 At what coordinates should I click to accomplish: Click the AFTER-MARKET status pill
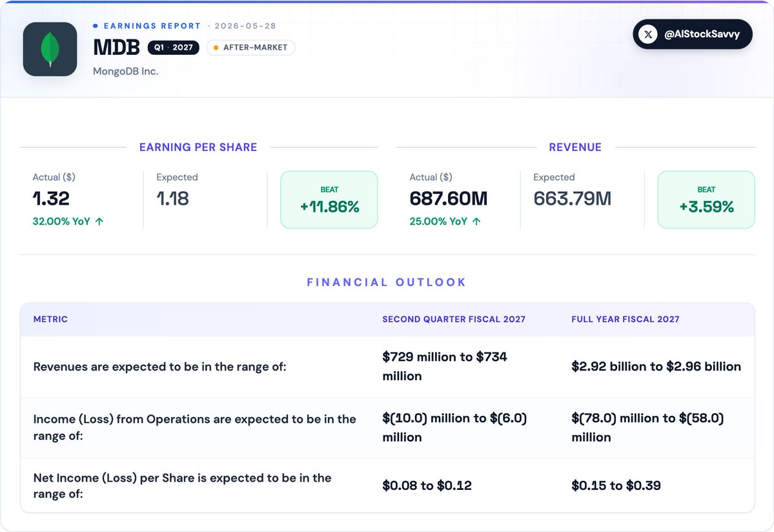coord(250,47)
